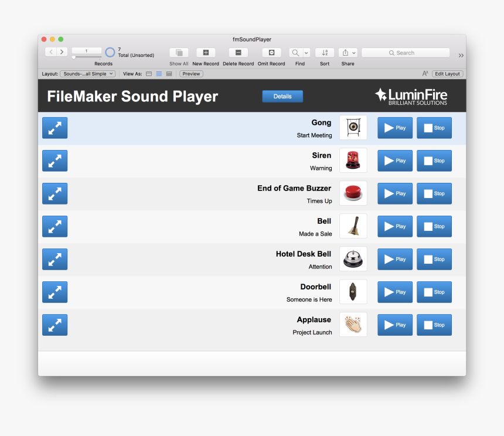Click the Find magnifier icon
This screenshot has width=504, height=436.
[296, 52]
